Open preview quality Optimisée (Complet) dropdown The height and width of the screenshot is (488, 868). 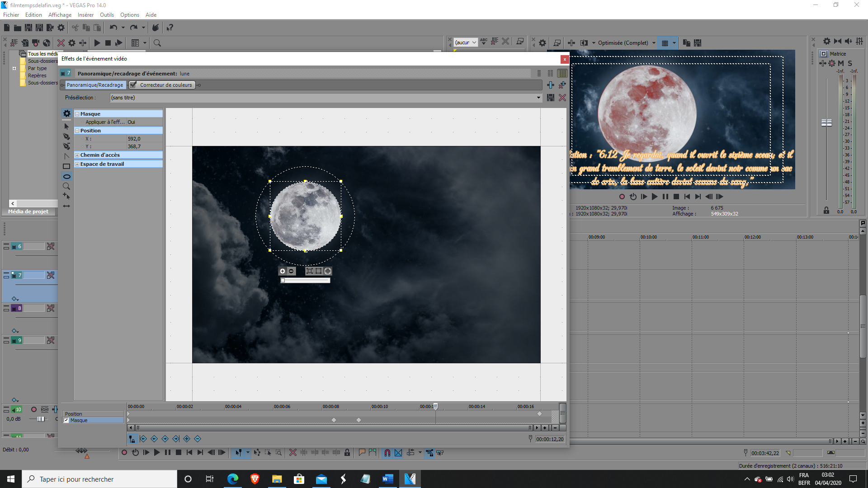click(x=654, y=43)
